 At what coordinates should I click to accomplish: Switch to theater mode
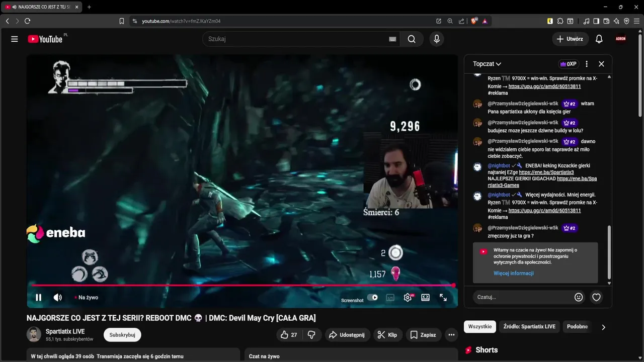tap(425, 297)
